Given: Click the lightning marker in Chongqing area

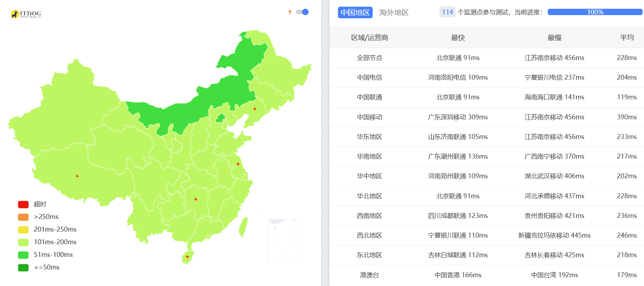Looking at the screenshot, I should coord(196,199).
